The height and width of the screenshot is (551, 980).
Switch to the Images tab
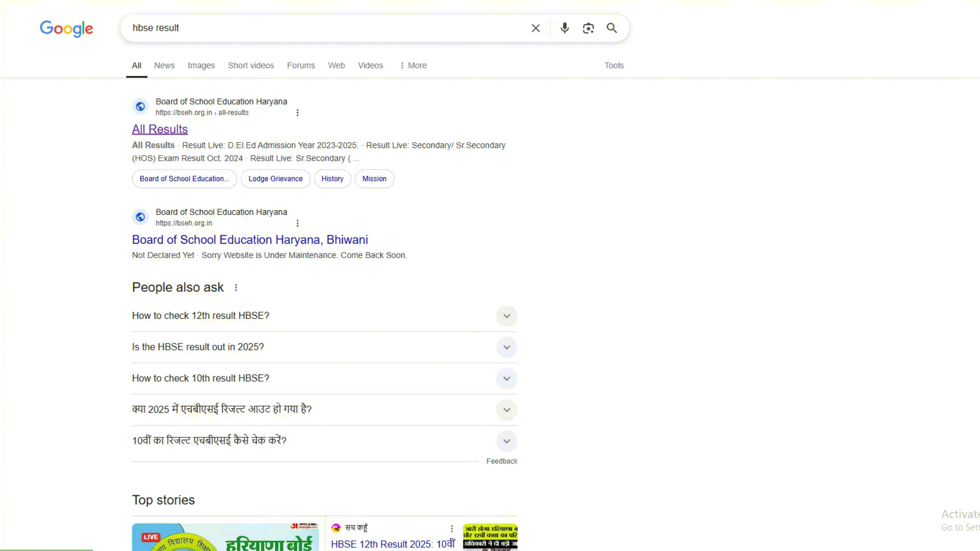[201, 65]
